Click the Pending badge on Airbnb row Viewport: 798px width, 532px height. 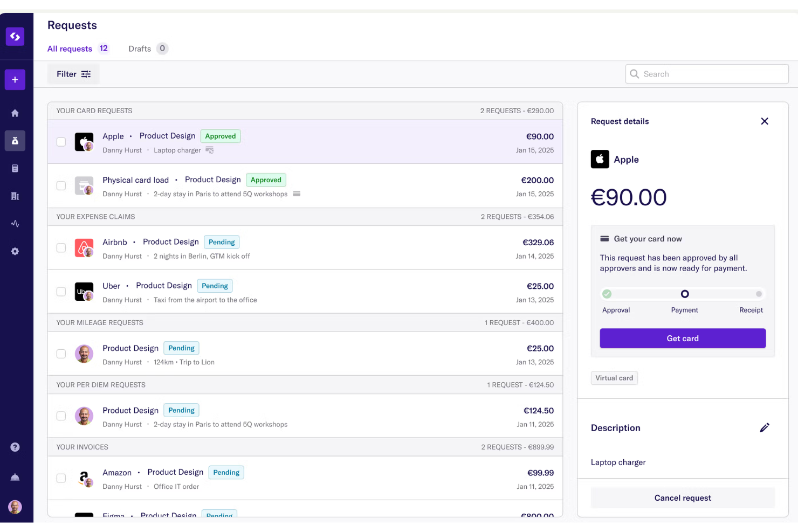[x=222, y=242]
